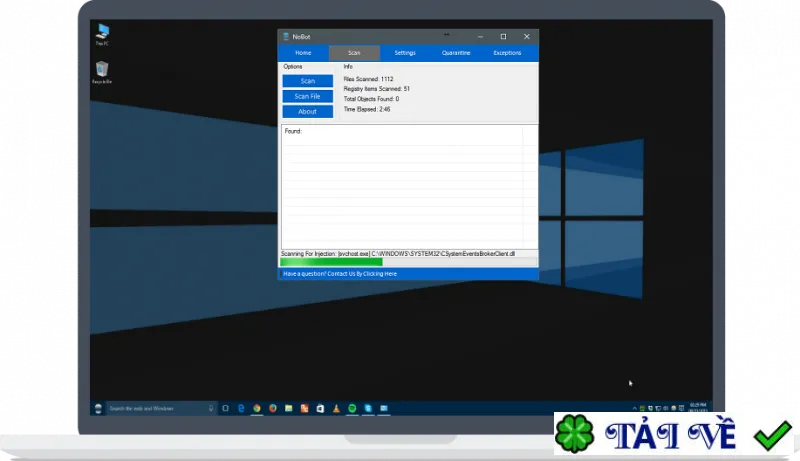Click the 'Search the web and Windows' box
Viewport: 800px width, 461px height.
[x=160, y=408]
